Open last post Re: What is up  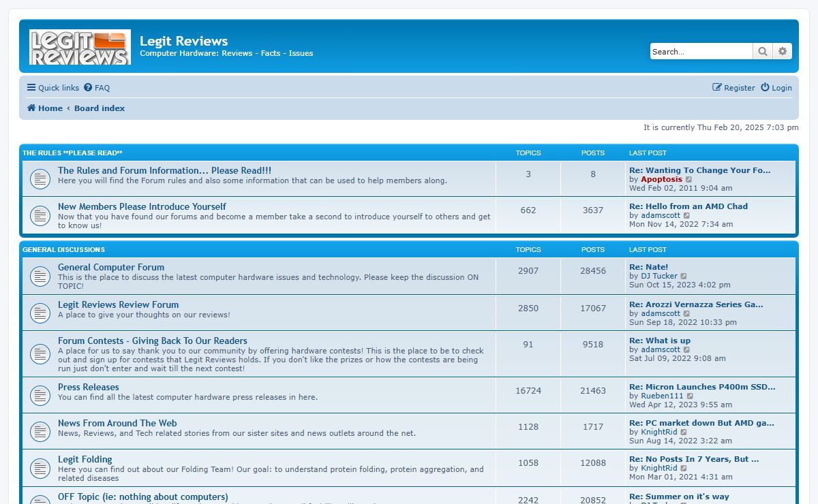tap(660, 341)
